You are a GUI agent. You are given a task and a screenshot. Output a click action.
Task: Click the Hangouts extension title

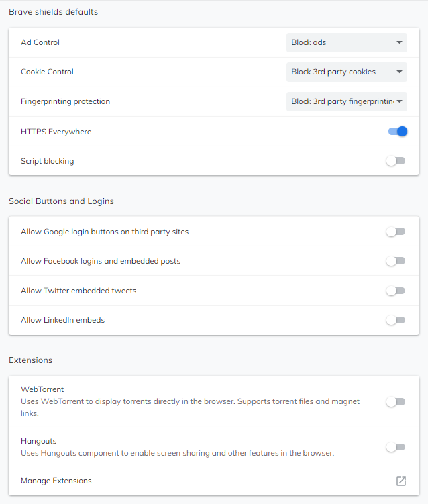click(39, 441)
